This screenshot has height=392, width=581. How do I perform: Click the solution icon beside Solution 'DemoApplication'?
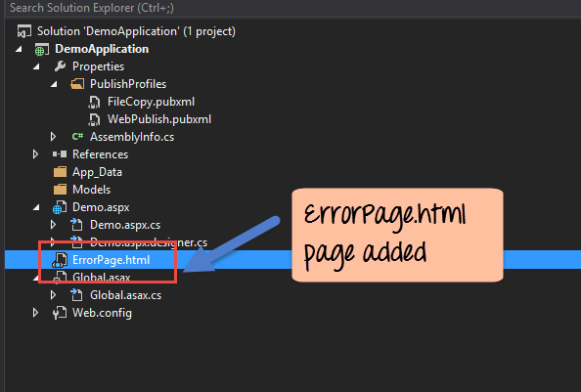(x=24, y=31)
